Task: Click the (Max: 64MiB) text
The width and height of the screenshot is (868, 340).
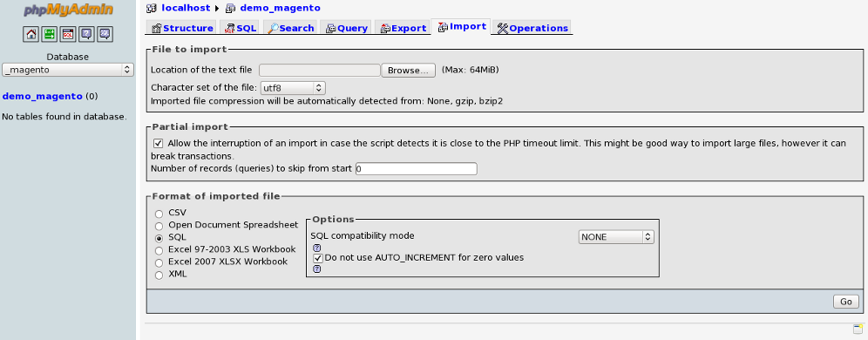Action: pyautogui.click(x=470, y=70)
